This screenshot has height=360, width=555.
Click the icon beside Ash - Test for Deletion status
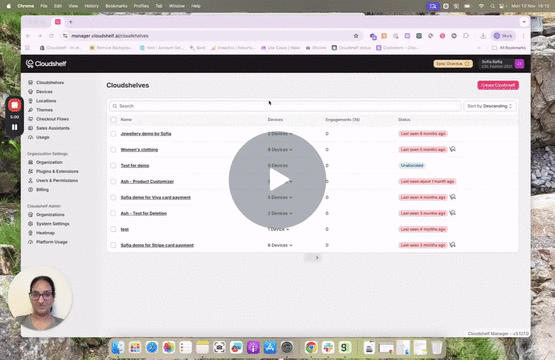(452, 213)
